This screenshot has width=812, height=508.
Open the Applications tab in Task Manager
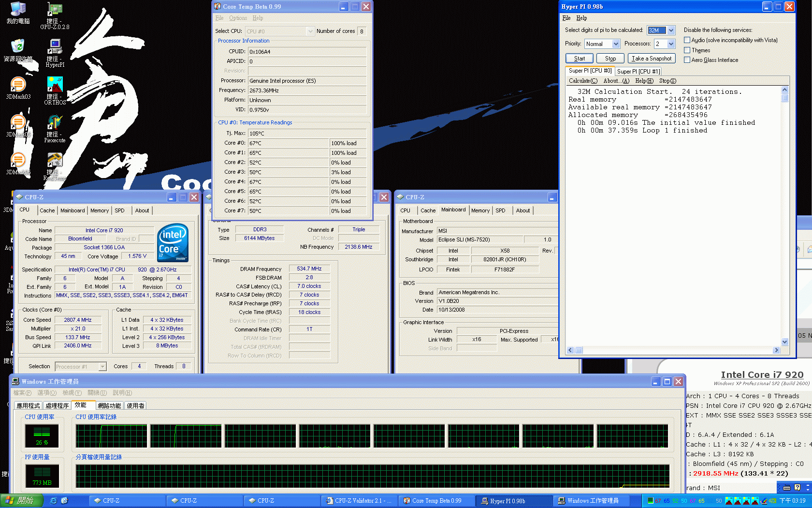(x=29, y=406)
